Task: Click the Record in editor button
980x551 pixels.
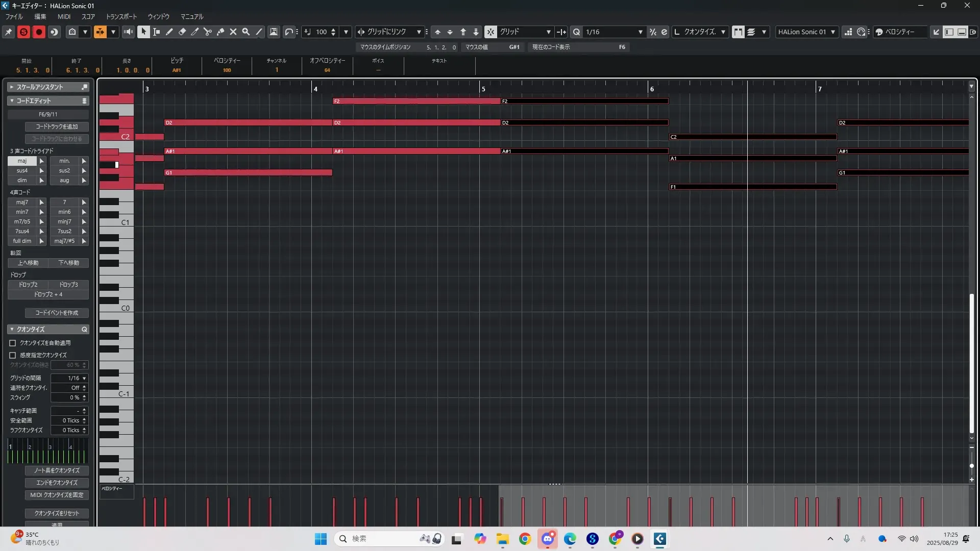Action: click(x=39, y=32)
